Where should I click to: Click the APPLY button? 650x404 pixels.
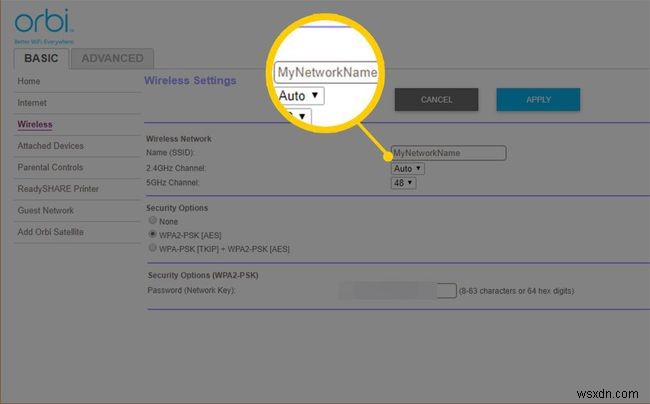[538, 99]
